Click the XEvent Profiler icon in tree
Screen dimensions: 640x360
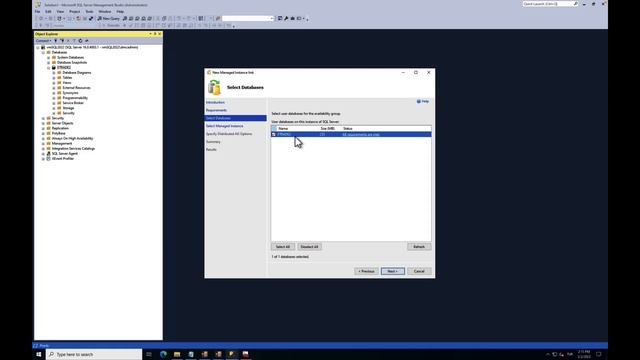pyautogui.click(x=49, y=159)
